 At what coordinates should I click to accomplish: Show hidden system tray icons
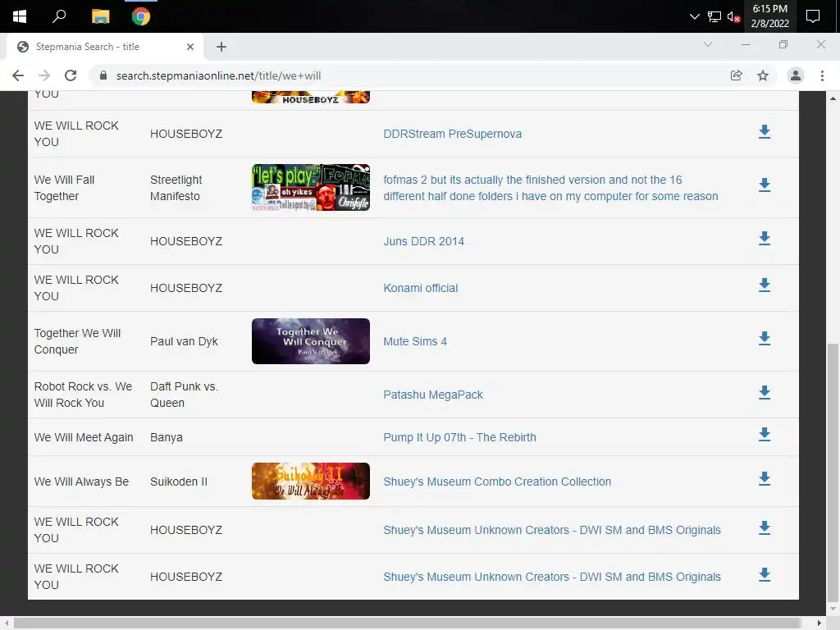coord(694,16)
